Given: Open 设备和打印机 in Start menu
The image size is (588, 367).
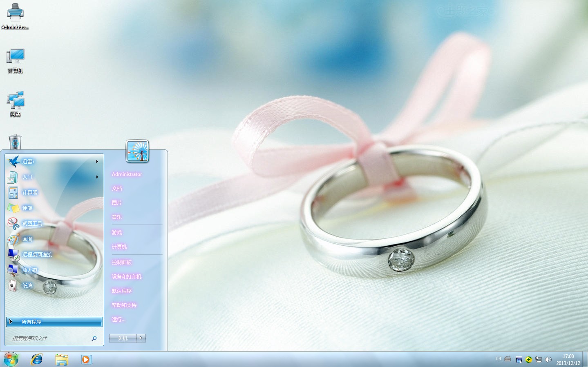Looking at the screenshot, I should pos(127,277).
